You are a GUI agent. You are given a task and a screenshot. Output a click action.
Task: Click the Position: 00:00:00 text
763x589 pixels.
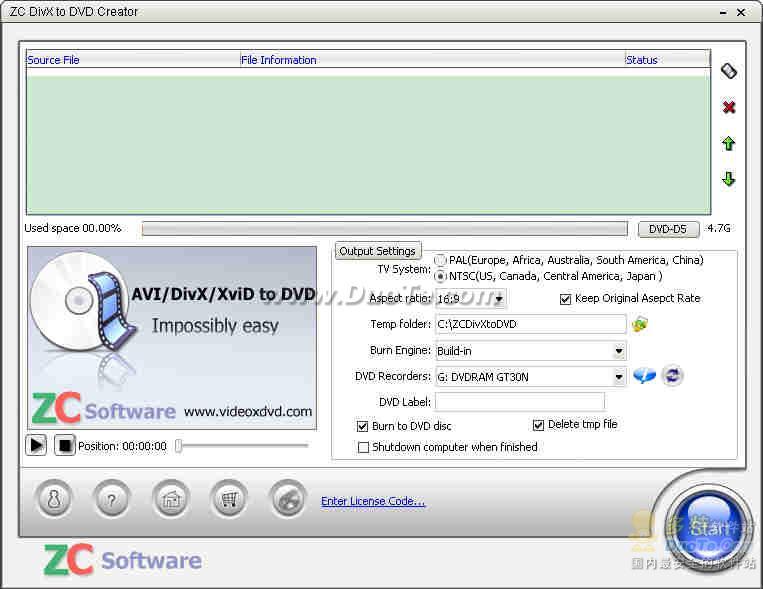point(122,446)
